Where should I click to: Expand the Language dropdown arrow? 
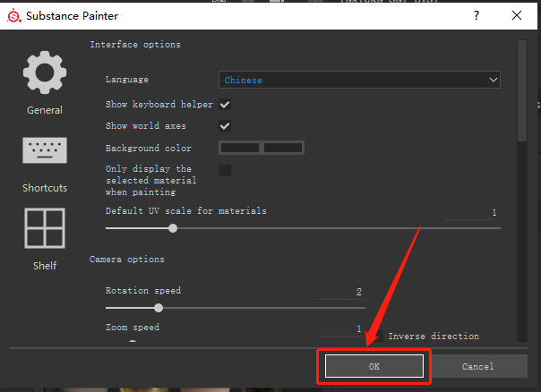pyautogui.click(x=493, y=80)
